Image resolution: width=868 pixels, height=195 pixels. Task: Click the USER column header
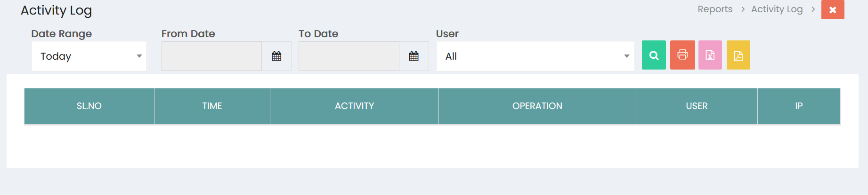click(x=697, y=106)
